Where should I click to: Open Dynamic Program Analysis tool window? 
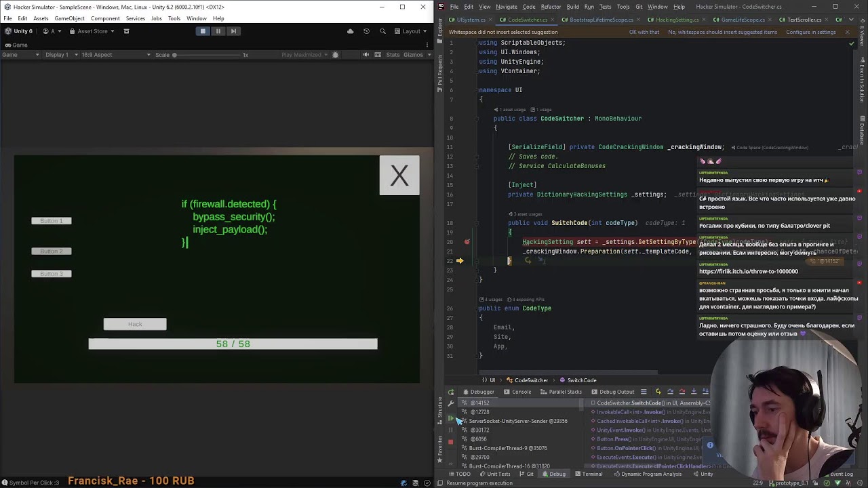coord(647,474)
